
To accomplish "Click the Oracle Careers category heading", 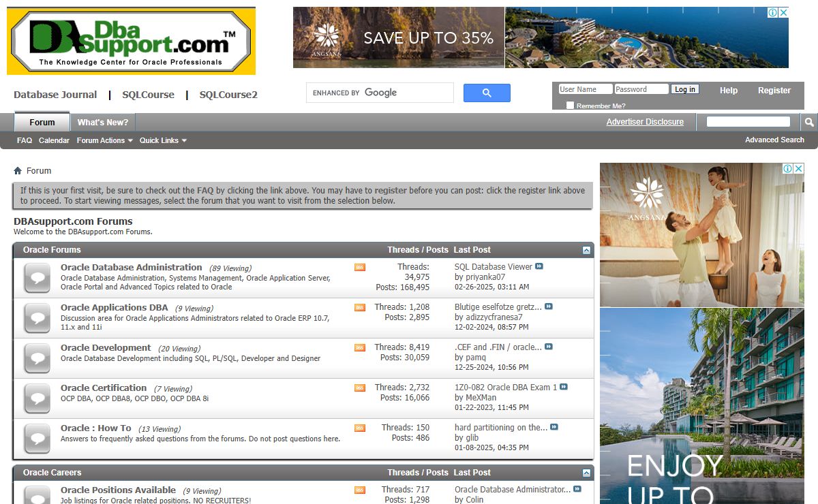I will point(52,473).
